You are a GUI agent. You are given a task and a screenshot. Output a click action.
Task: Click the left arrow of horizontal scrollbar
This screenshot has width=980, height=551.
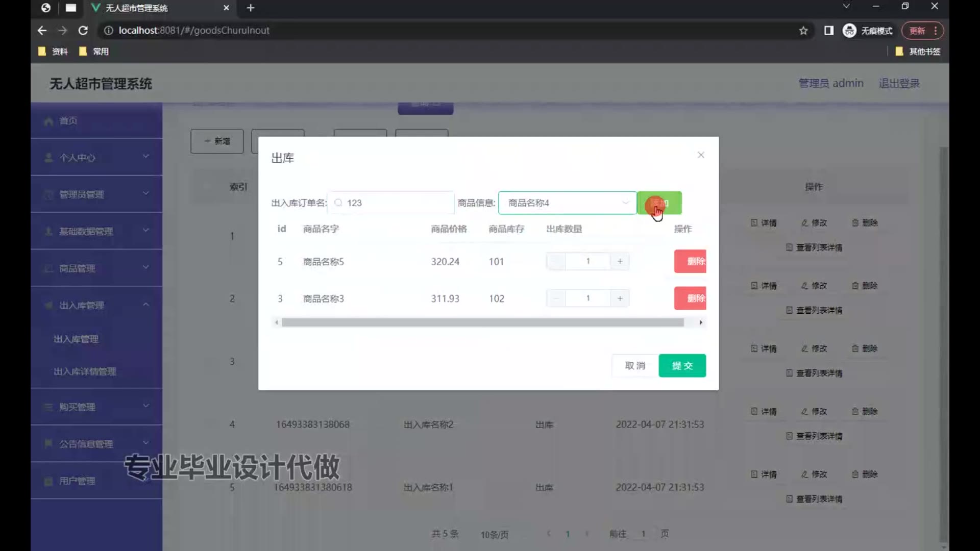[x=277, y=322]
